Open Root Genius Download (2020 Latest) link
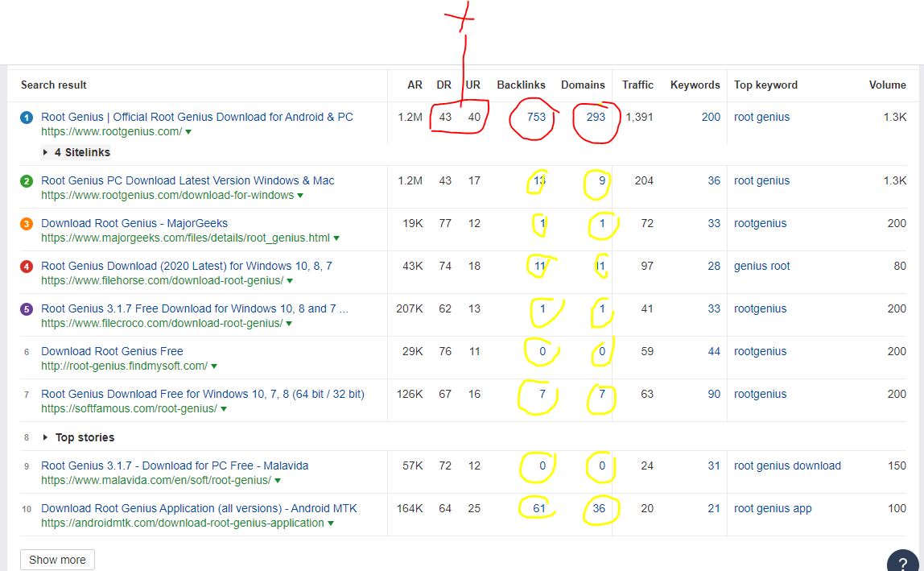This screenshot has width=924, height=571. 186,266
